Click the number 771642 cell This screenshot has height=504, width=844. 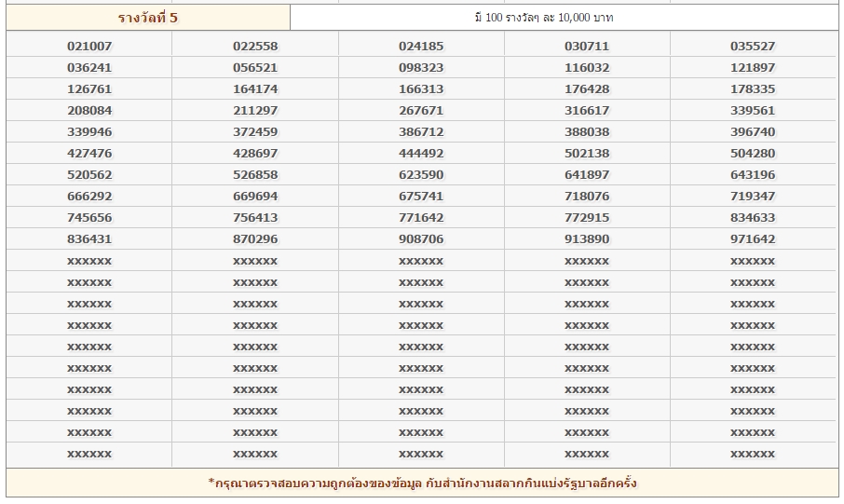(x=421, y=218)
